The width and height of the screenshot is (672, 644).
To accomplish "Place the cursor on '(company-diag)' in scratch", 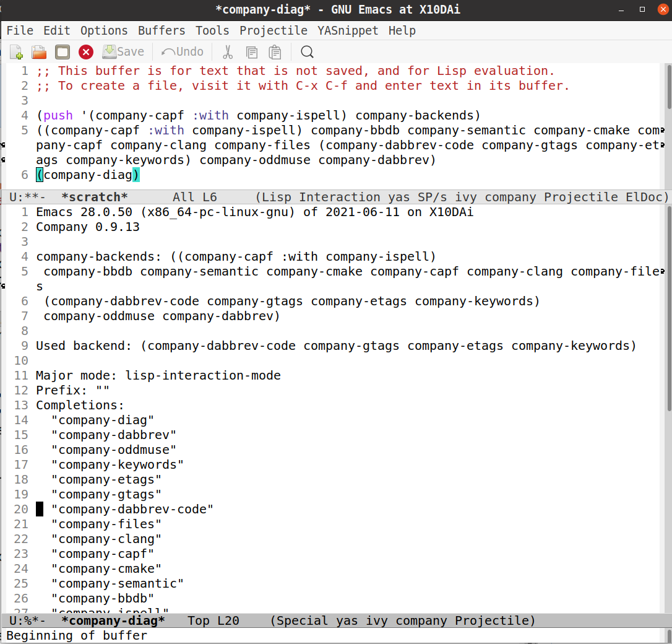I will click(88, 175).
